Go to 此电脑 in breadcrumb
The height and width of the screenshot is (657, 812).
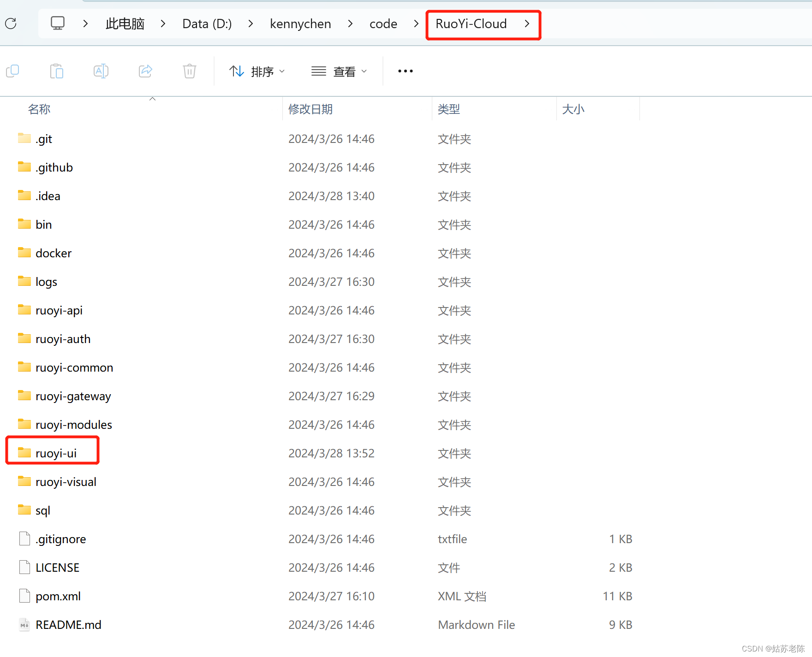click(x=125, y=24)
